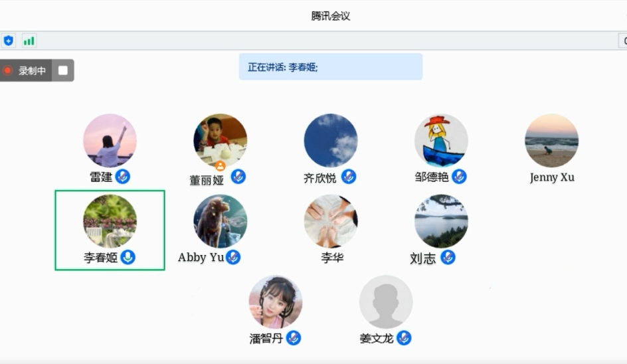Click the microphone icon beside 潘智丹
The image size is (627, 364).
(x=293, y=338)
